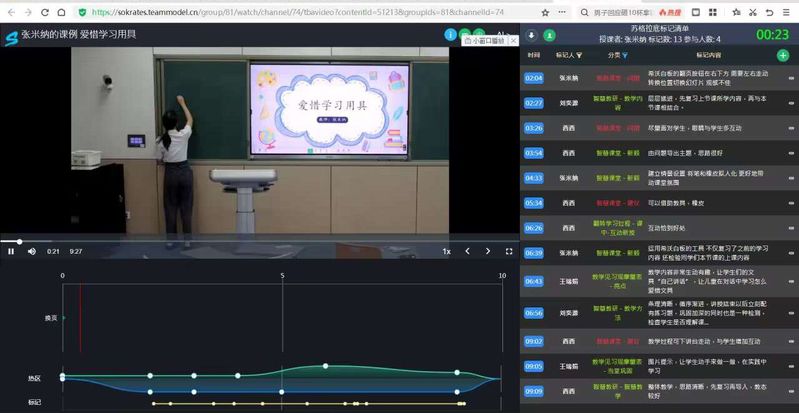Click the heat zone peak point on the chart

pos(325,367)
